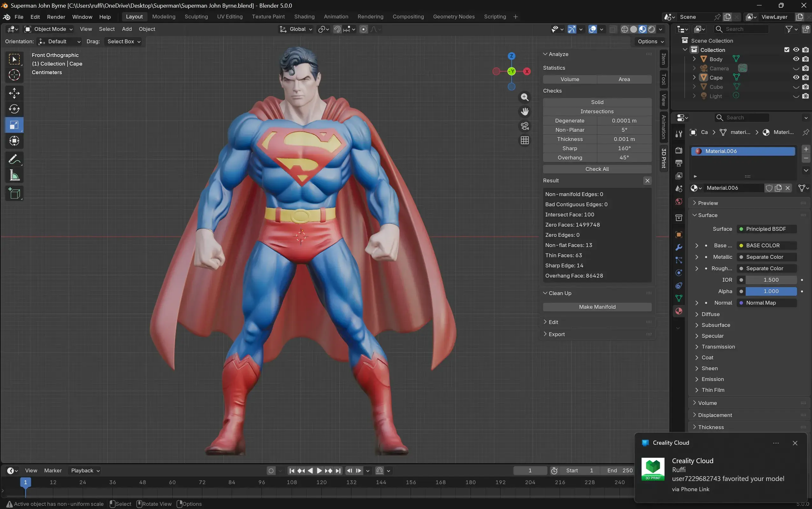Click the Alpha value slider
This screenshot has width=812, height=509.
coord(771,291)
